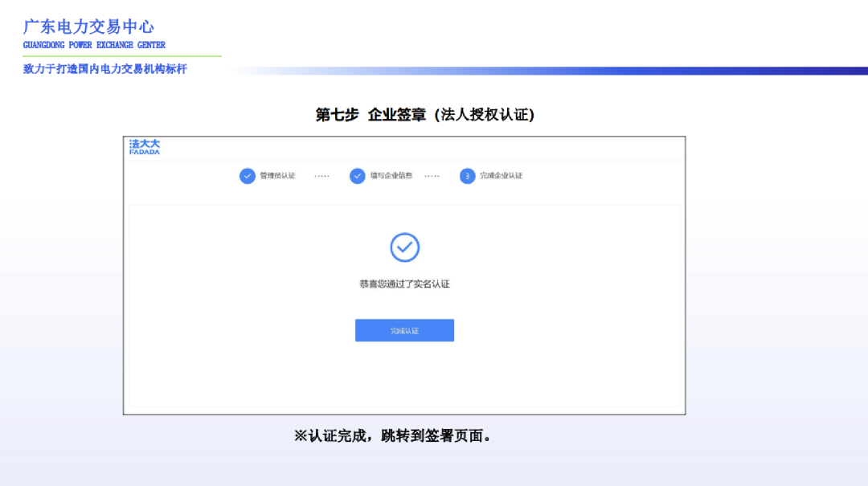868x486 pixels.
Task: Click the checkmark icon beside 填写企业信息
Action: 357,176
